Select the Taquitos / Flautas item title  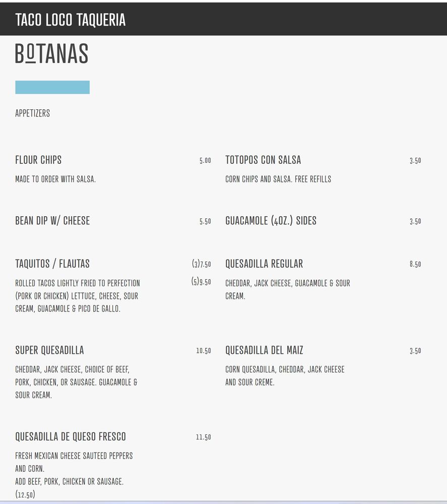point(52,264)
